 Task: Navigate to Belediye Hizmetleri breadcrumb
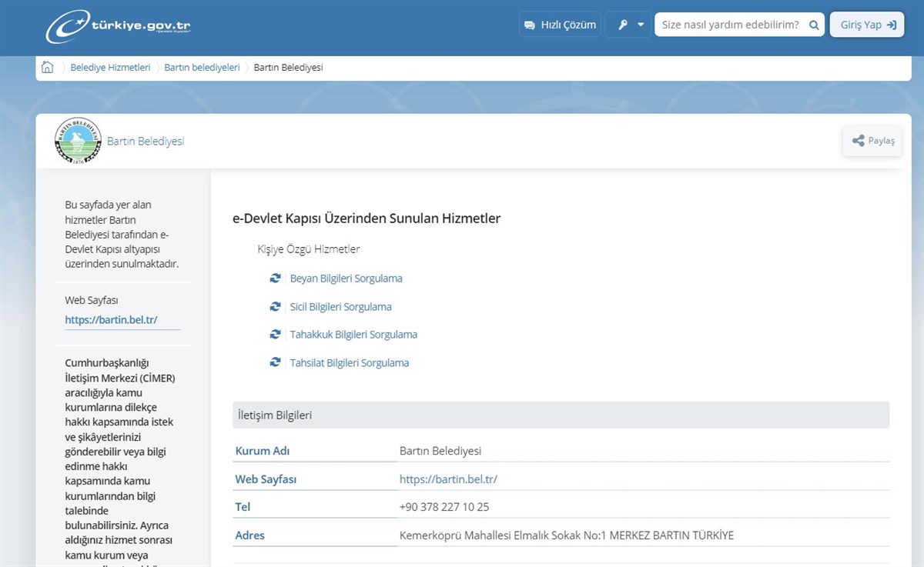tap(110, 68)
